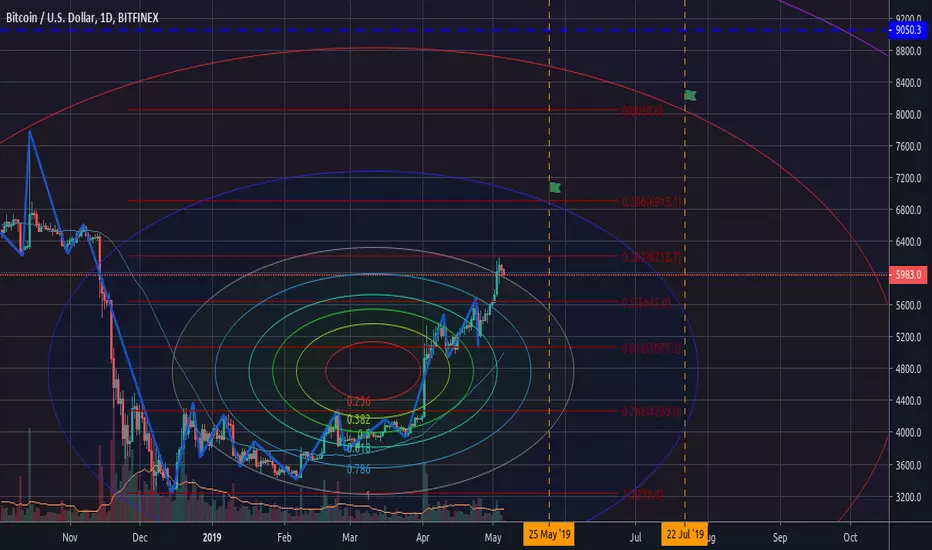Viewport: 932px width, 550px height.
Task: Click the Oct label on time axis
Action: (850, 538)
